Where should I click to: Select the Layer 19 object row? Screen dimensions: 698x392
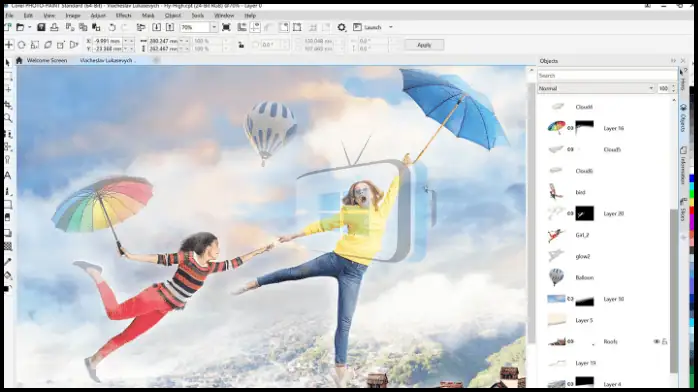[605, 363]
